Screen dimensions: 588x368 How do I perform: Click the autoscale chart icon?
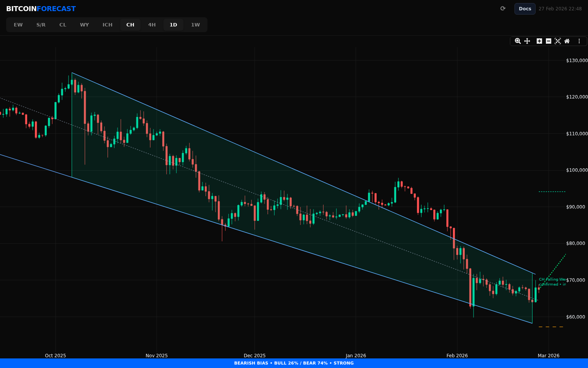tap(558, 41)
